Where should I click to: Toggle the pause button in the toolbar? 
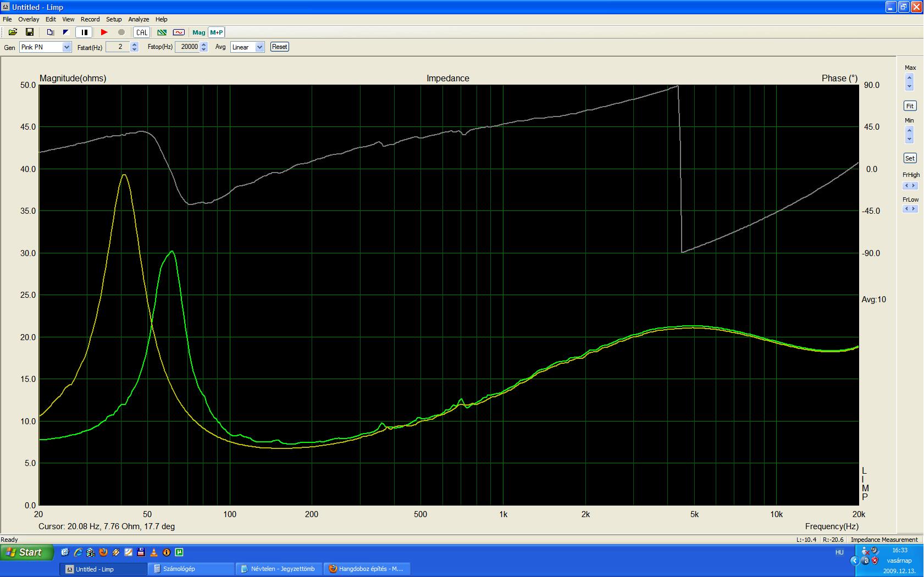coord(84,32)
